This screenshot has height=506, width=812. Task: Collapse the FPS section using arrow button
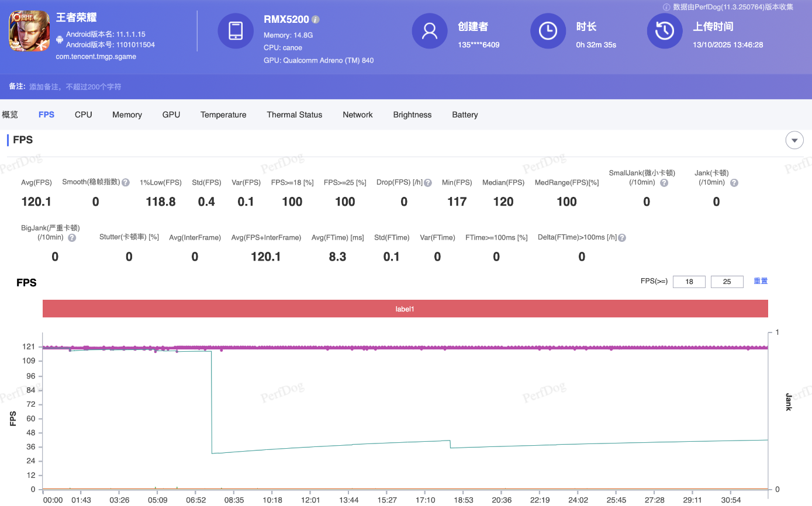click(x=794, y=140)
